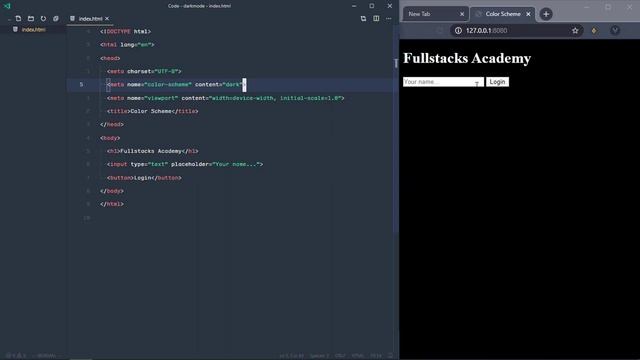
Task: Close the New Tab browser tab
Action: coord(462,14)
